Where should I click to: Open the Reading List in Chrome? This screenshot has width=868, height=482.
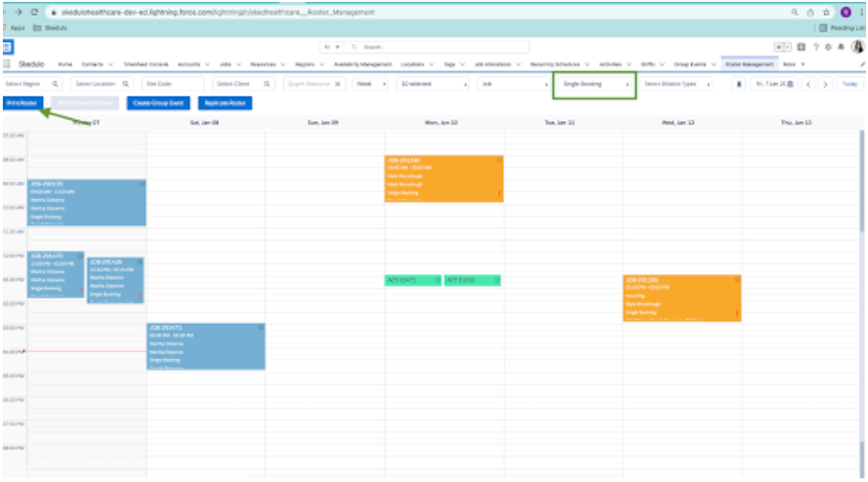point(842,28)
